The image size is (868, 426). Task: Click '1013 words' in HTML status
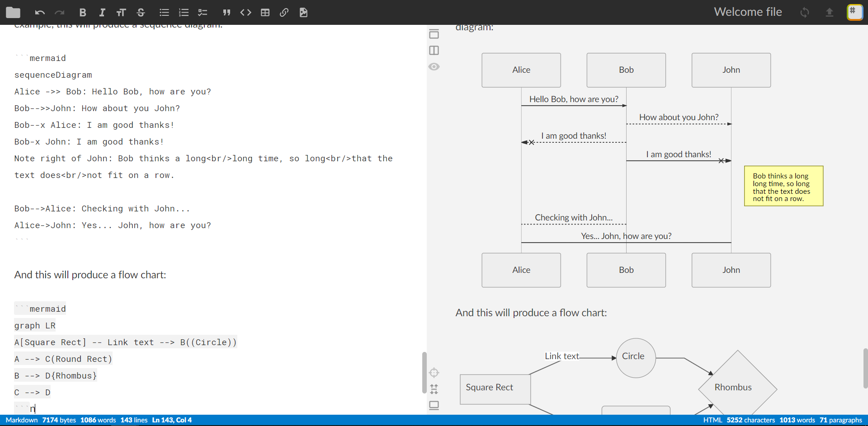[797, 420]
